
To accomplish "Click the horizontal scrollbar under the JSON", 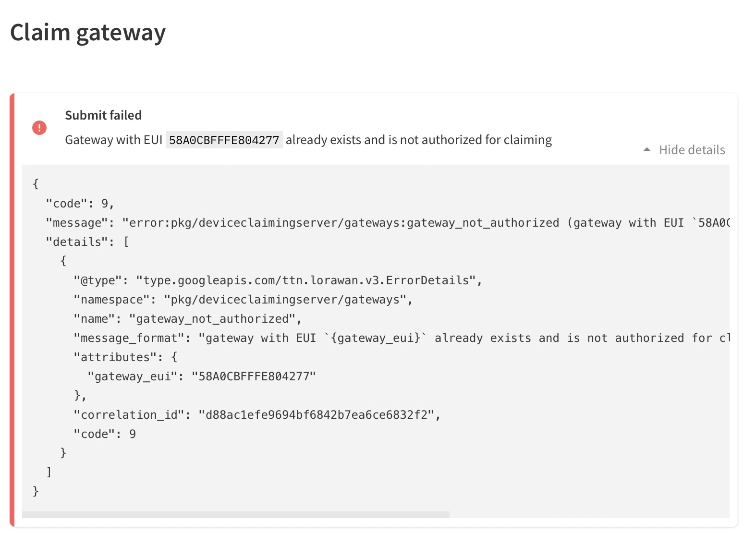I will (236, 515).
